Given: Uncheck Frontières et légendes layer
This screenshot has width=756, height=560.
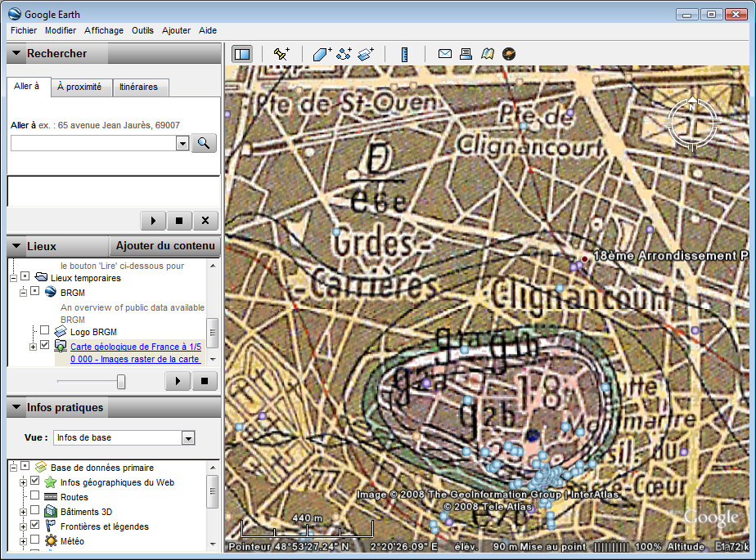Looking at the screenshot, I should [34, 525].
